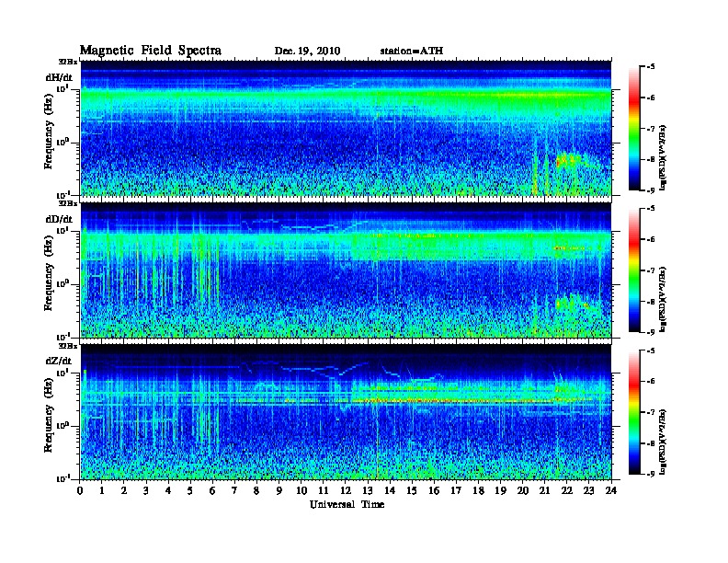Click inside the dD/dt spectrogram plot
The height and width of the screenshot is (563, 728).
click(346, 270)
